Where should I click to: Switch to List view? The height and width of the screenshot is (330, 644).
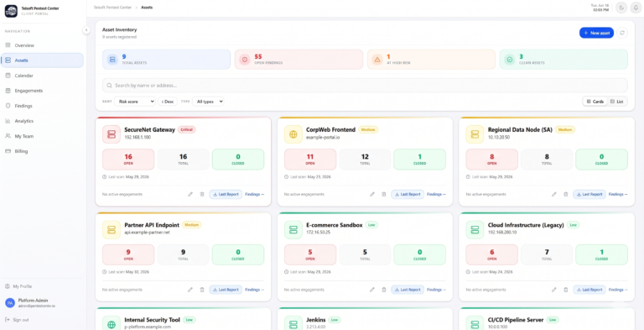[617, 102]
